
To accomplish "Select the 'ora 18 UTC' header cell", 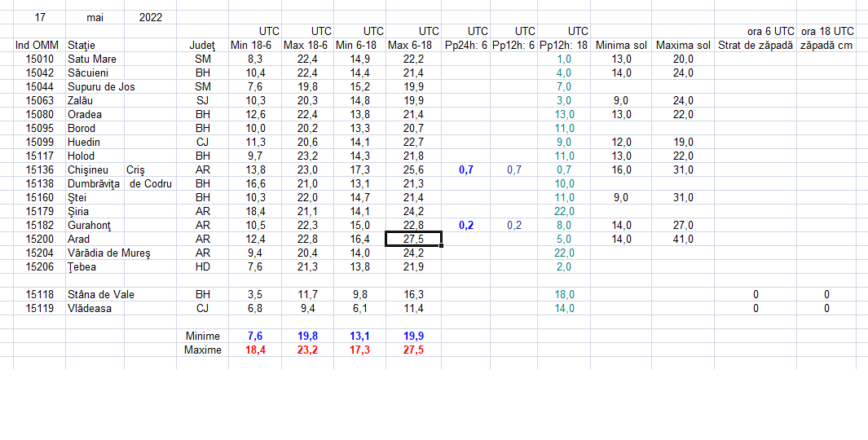I will click(x=826, y=31).
